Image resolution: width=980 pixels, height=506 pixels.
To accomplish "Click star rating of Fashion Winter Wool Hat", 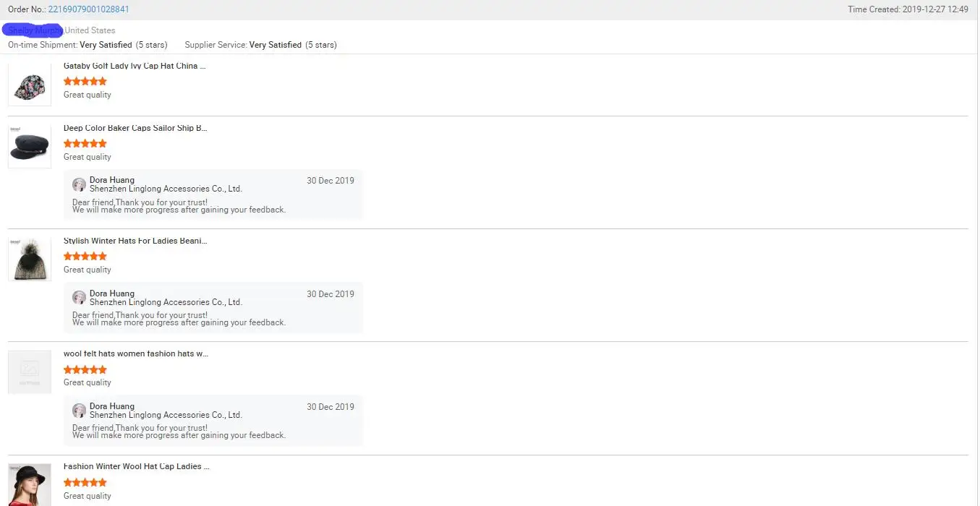I will [x=85, y=482].
